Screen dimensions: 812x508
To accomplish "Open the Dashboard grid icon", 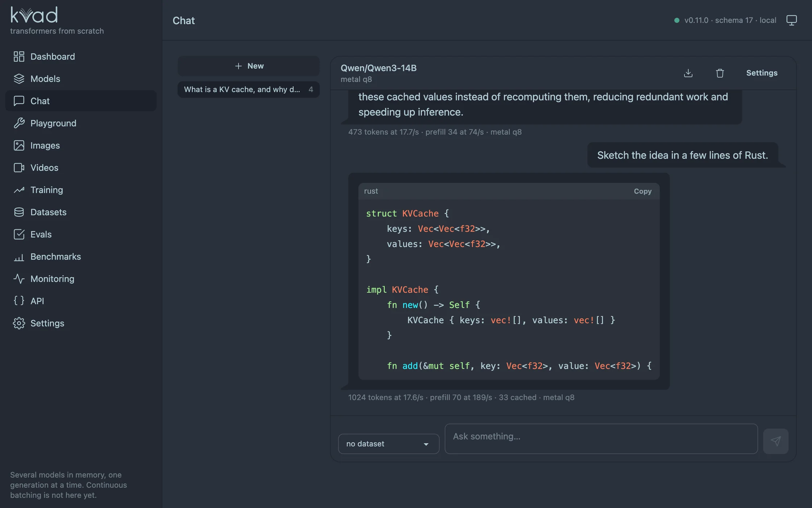I will pyautogui.click(x=19, y=57).
